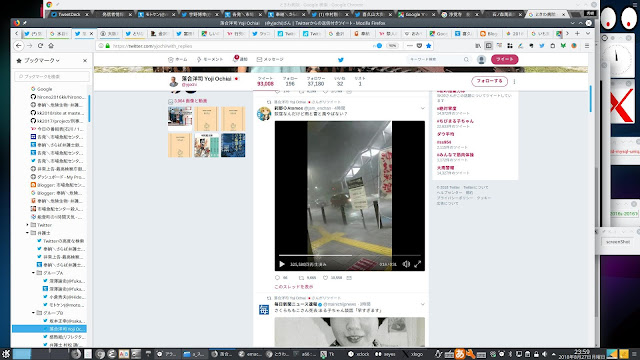This screenshot has height=360, width=640.
Task: Collapse the 弁護士 bookmark folder
Action: (x=28, y=233)
